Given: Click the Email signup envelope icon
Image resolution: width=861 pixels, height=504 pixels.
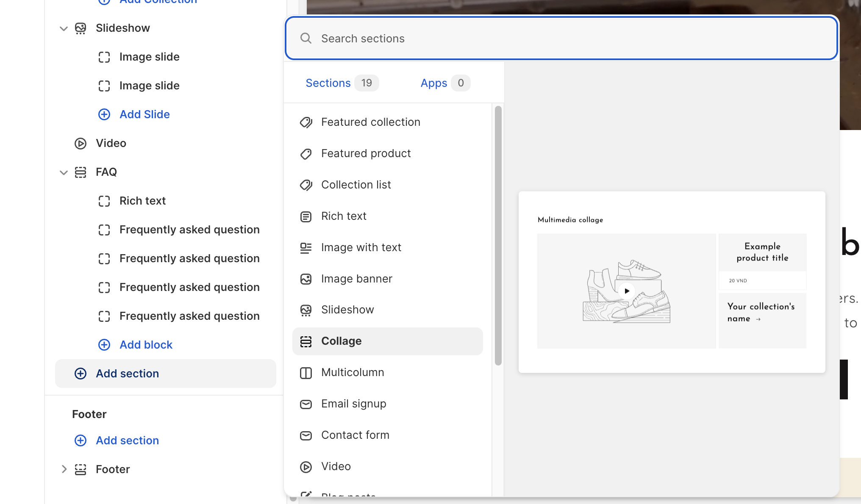Looking at the screenshot, I should (x=306, y=404).
